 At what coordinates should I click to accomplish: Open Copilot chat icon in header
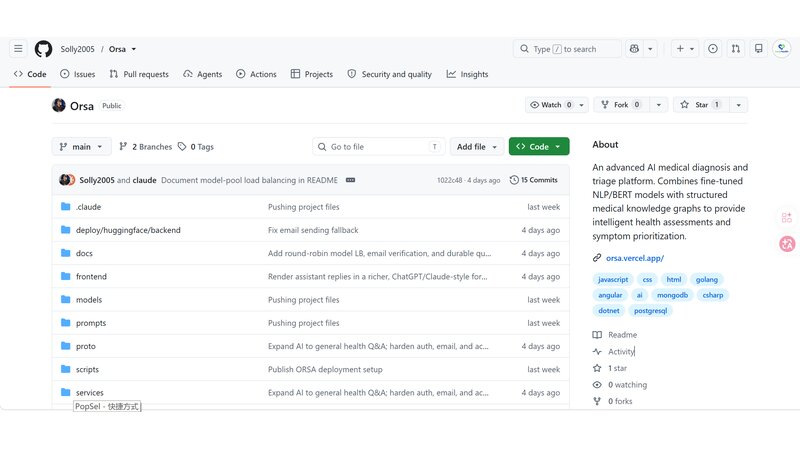point(634,49)
